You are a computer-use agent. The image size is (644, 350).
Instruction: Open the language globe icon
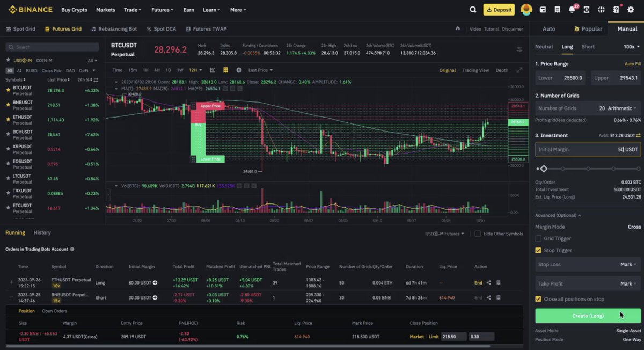pos(601,10)
